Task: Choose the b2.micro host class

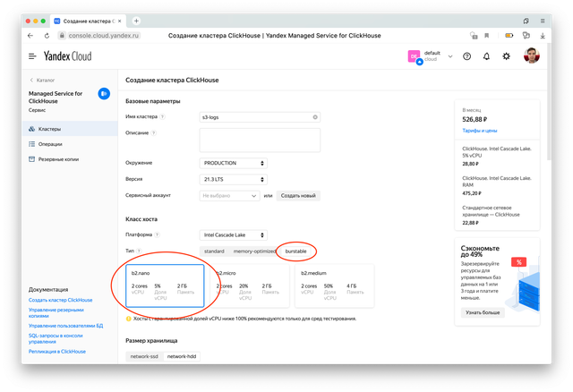Action: click(x=250, y=285)
